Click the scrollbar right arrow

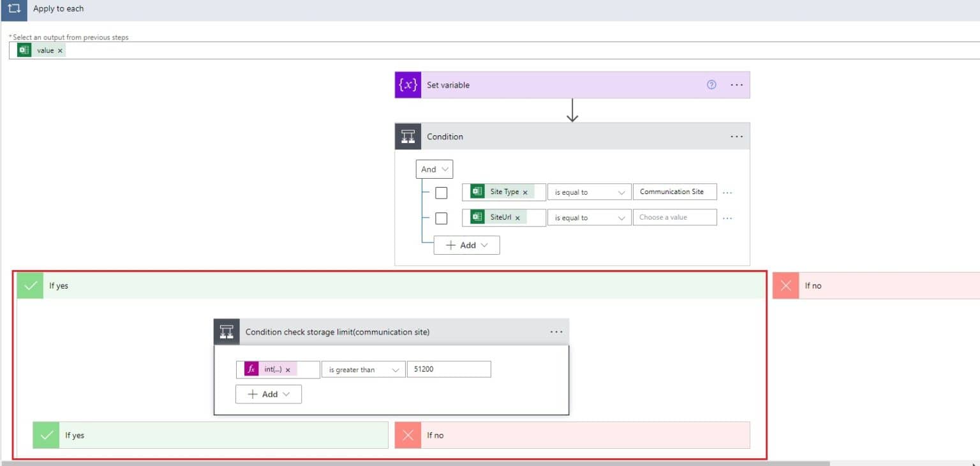975,463
